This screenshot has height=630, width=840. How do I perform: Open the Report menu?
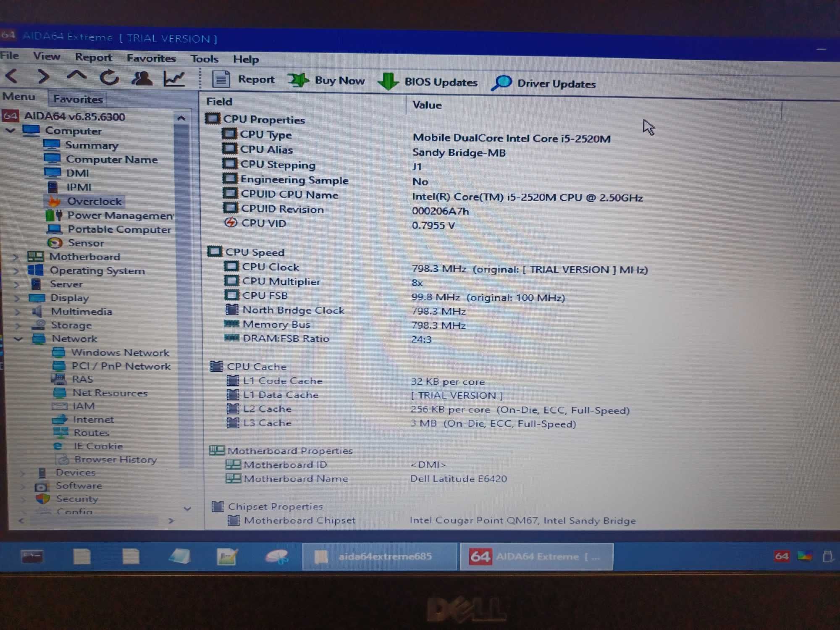[x=94, y=57]
